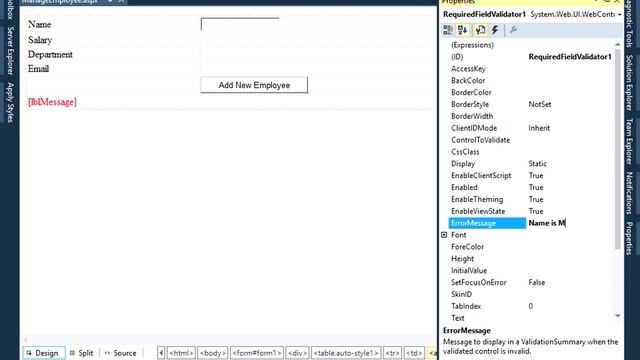This screenshot has width=640, height=360.
Task: Select the BorderWidth property
Action: pos(472,116)
